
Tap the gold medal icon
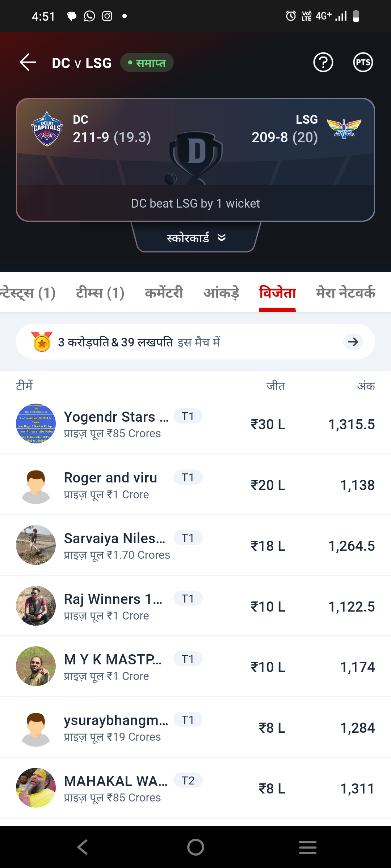(x=42, y=342)
